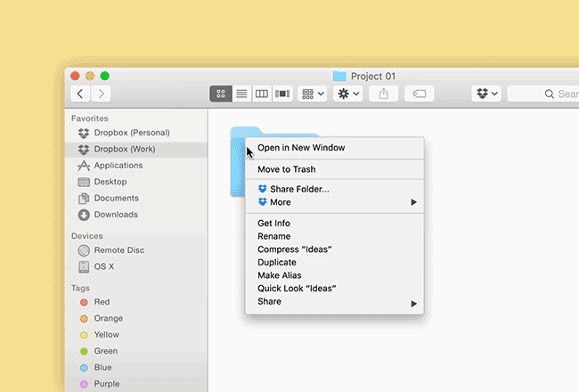Screen dimensions: 579x392
Task: Open Applications in the sidebar
Action: [x=118, y=166]
